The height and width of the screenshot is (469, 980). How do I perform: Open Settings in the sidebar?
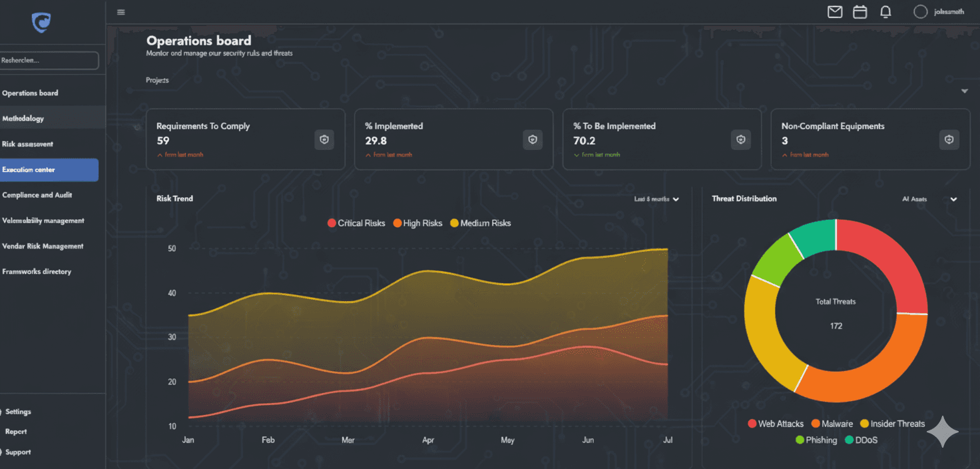point(18,412)
